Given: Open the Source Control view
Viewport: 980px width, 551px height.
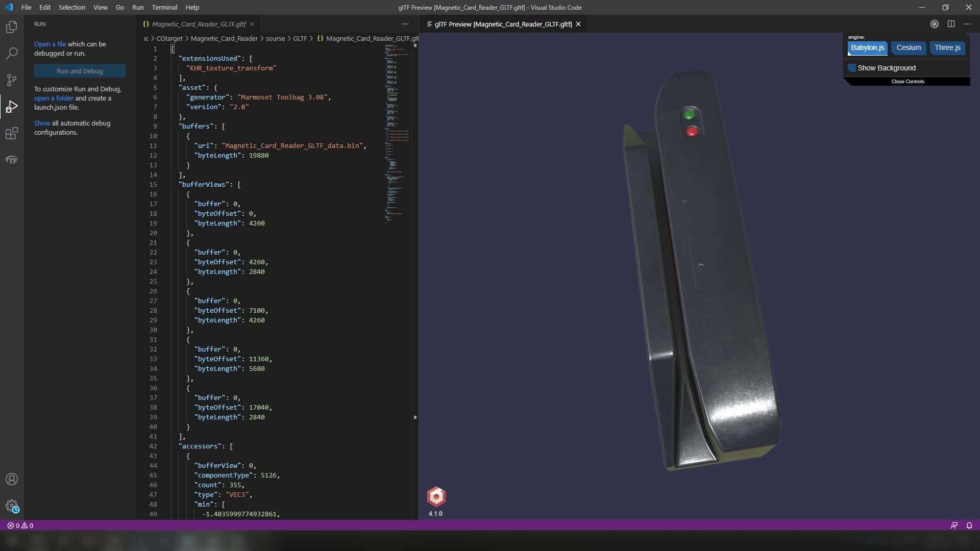Looking at the screenshot, I should pyautogui.click(x=11, y=80).
